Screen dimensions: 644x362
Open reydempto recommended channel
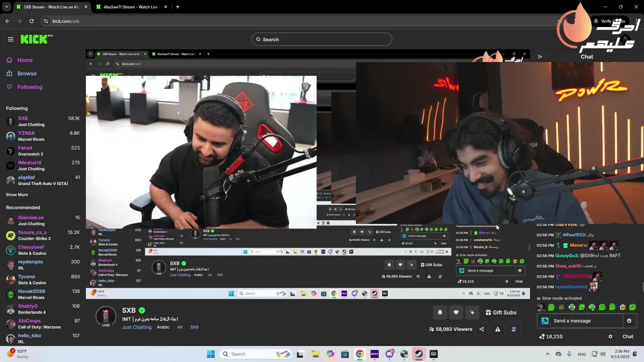pos(43,265)
